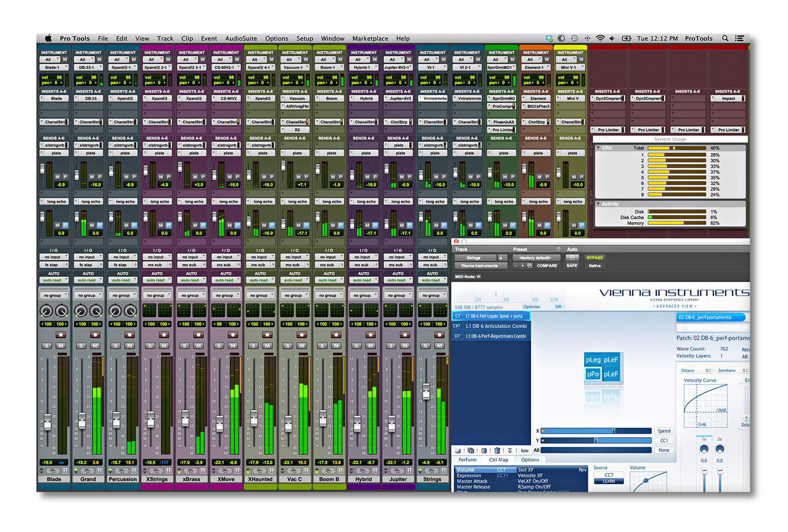
Task: Toggle BYPASS on the Vienna Instruments plug-in
Action: coord(595,258)
